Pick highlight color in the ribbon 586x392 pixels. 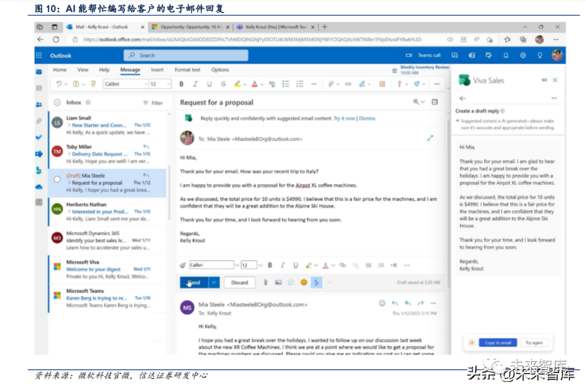[237, 84]
